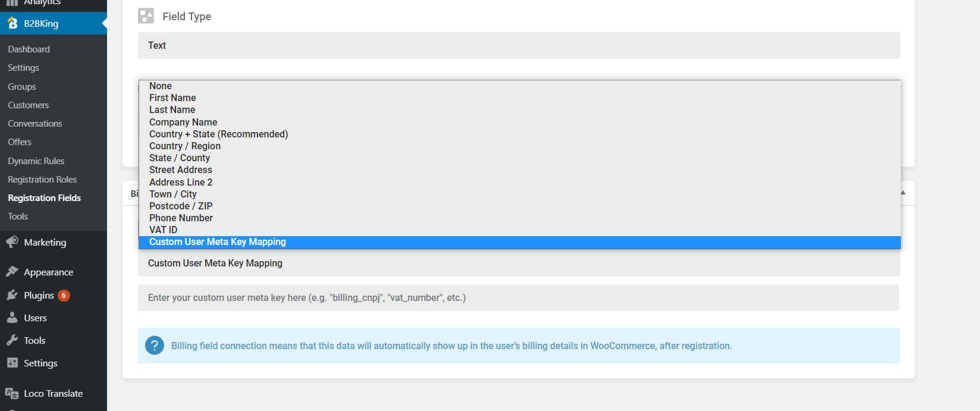Click the blue question mark help icon
The height and width of the screenshot is (411, 980).
155,346
